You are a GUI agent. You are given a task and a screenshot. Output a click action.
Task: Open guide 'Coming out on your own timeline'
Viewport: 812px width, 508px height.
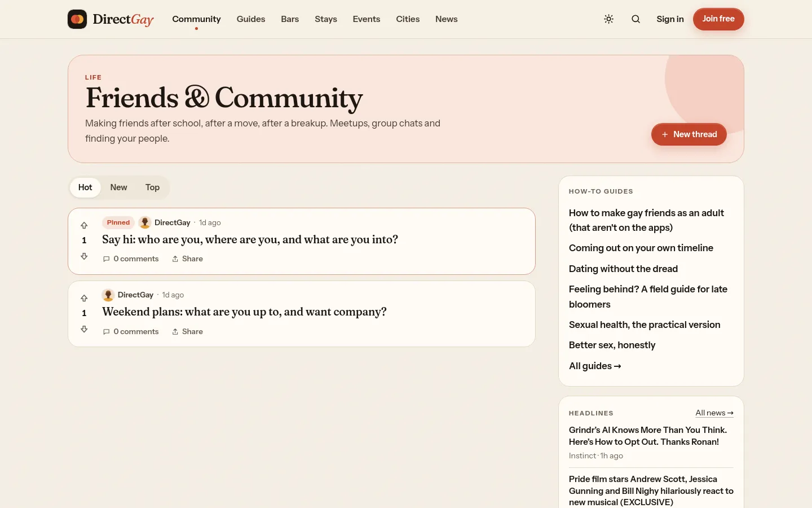641,248
